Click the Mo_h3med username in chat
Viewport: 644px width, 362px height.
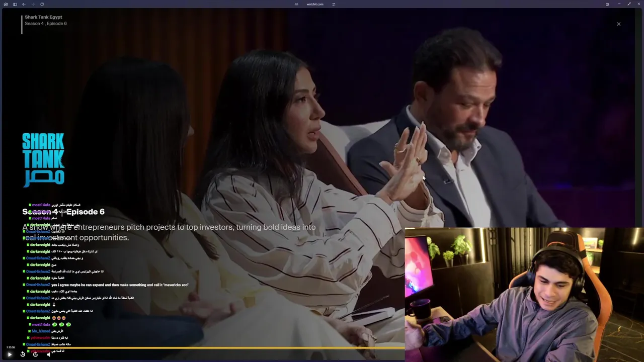pos(41,331)
